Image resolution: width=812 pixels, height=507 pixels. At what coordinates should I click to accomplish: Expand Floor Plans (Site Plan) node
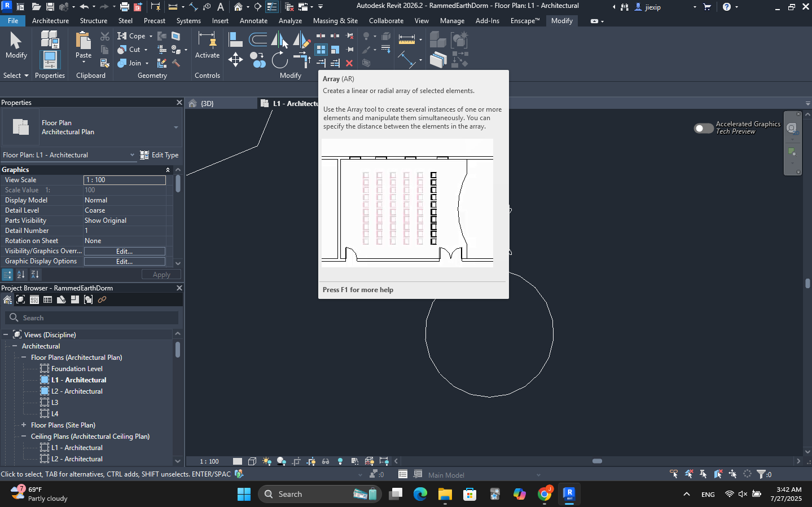point(24,425)
